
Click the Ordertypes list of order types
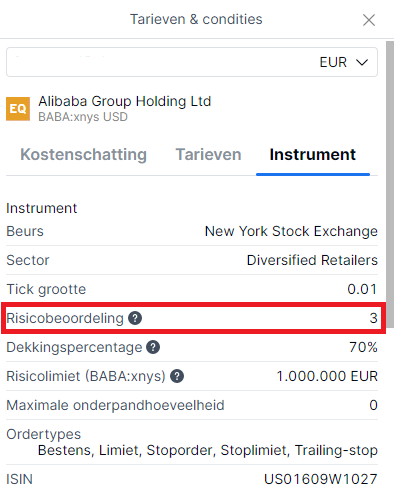coord(208,450)
